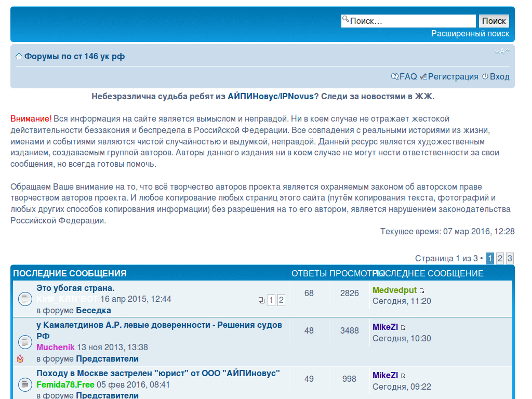
Task: Open topic about Камалетдинов А.Р. доверенности
Action: pos(159,330)
